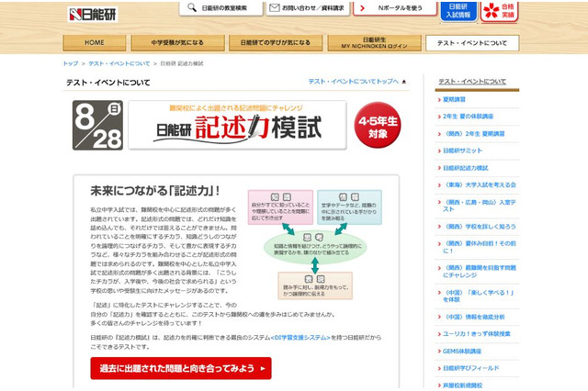Open 〈中国〉「楽しく学べる！」を体験 link

click(x=478, y=296)
